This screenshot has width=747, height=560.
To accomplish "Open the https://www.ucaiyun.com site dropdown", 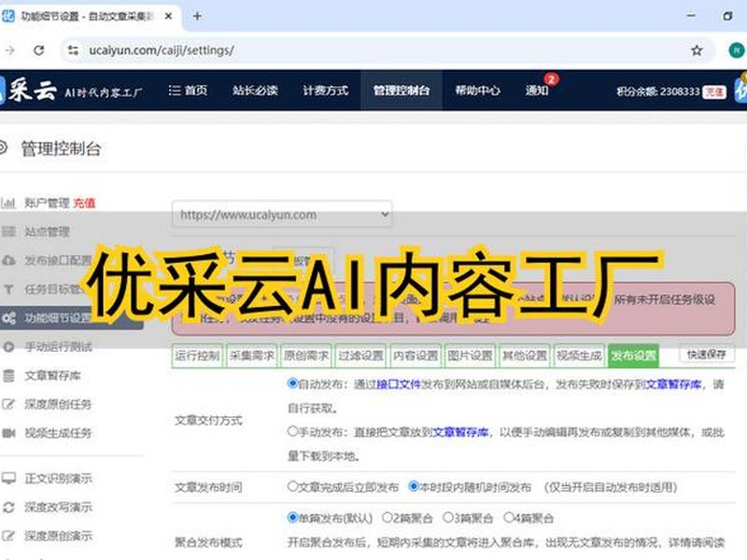I will click(x=282, y=215).
